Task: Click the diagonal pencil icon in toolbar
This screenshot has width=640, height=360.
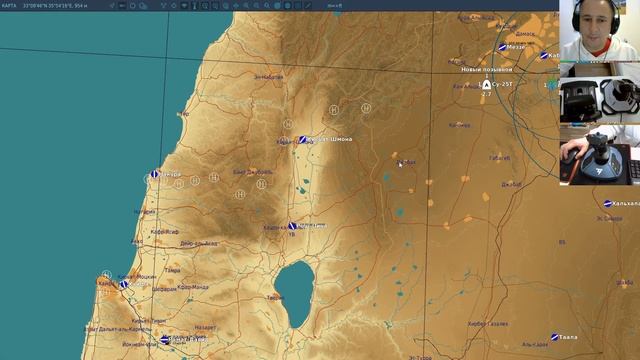Action: [x=308, y=6]
